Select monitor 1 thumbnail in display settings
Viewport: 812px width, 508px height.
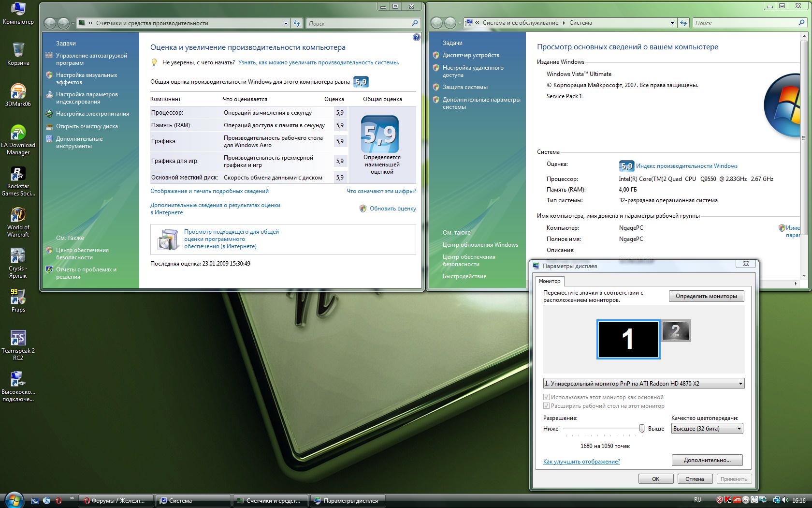628,339
